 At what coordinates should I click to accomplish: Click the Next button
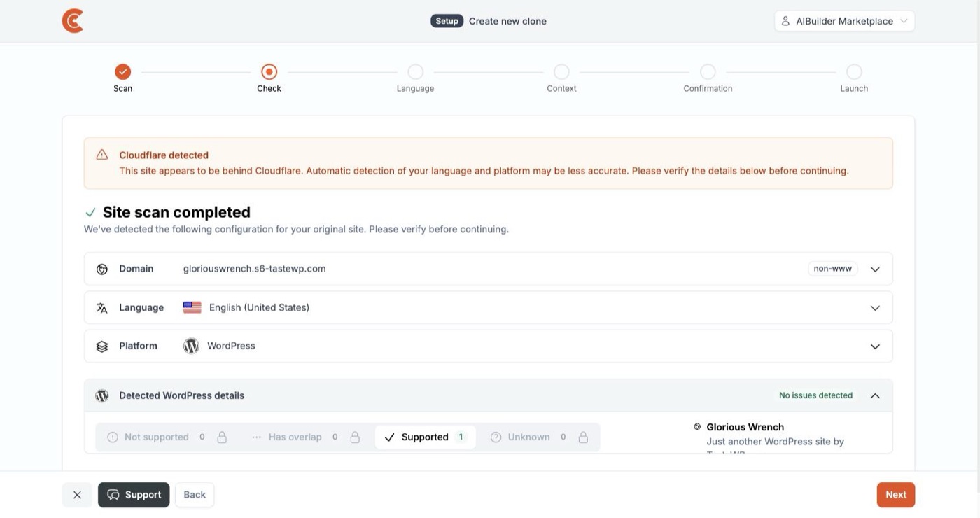click(x=895, y=495)
